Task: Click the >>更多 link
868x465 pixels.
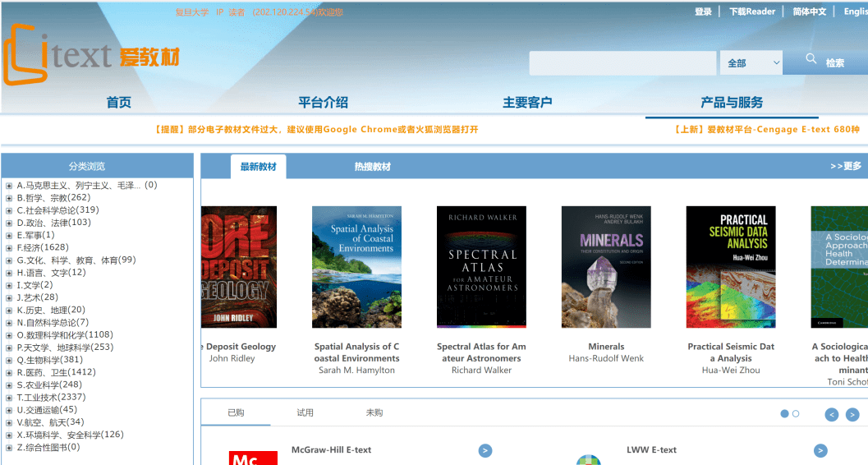Action: pyautogui.click(x=846, y=166)
